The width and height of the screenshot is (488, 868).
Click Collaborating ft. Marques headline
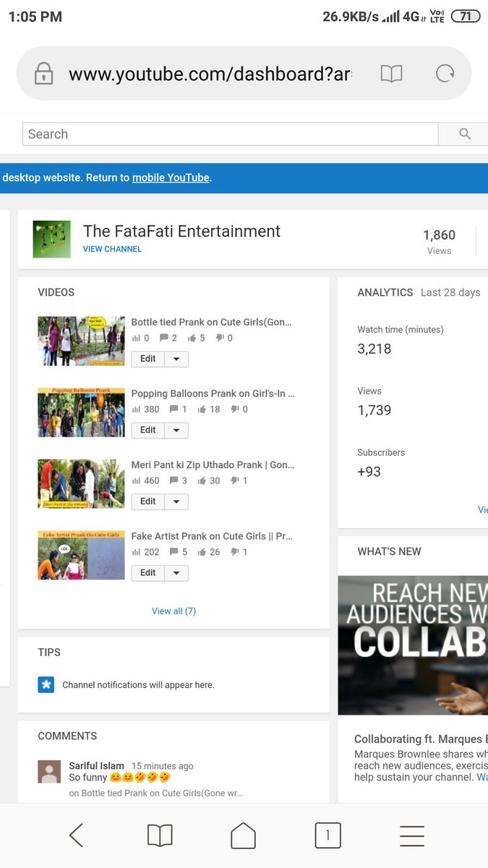[x=421, y=739]
